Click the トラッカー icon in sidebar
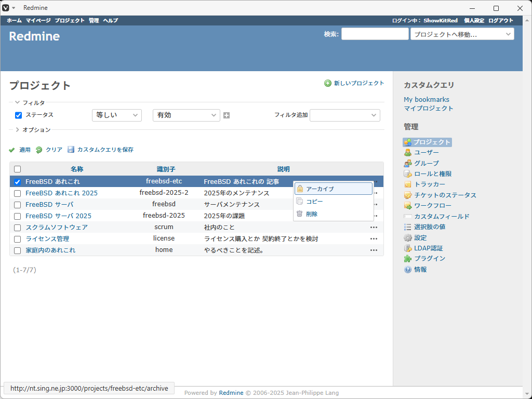The height and width of the screenshot is (399, 532). tap(407, 184)
